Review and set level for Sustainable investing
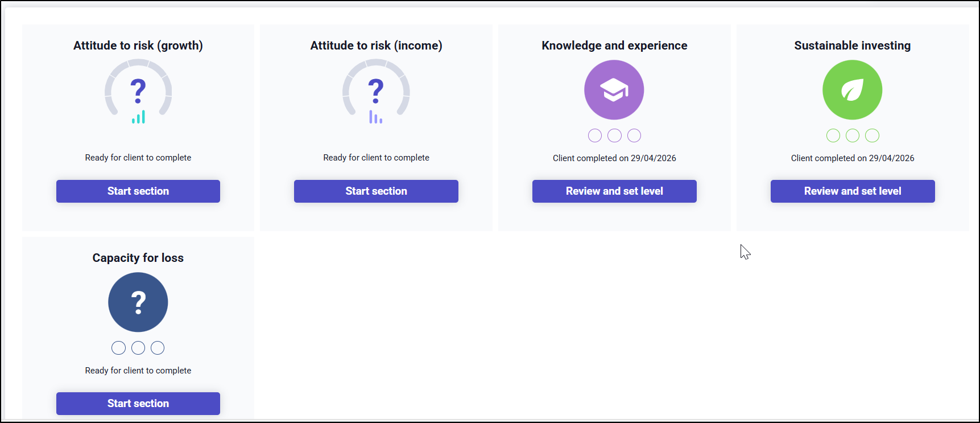Viewport: 980px width, 423px height. tap(853, 191)
